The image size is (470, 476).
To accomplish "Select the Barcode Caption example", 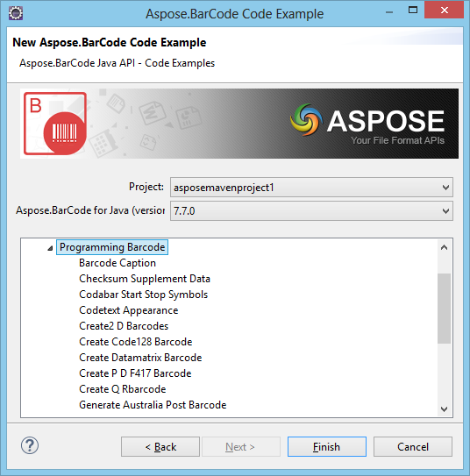I will point(117,263).
